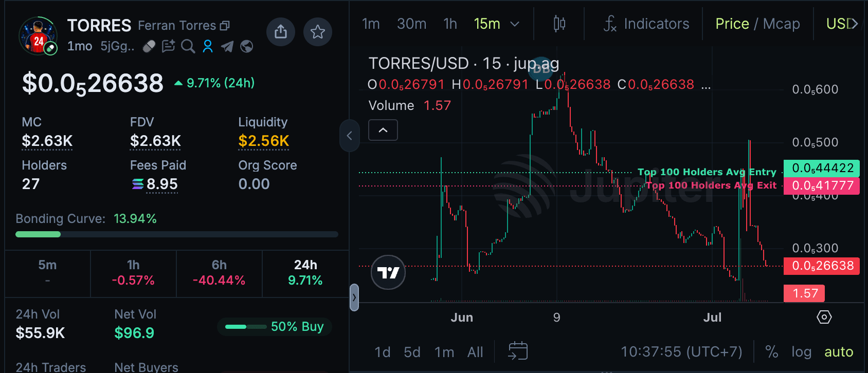Image resolution: width=868 pixels, height=373 pixels.
Task: Open chart settings hexagon icon
Action: (824, 317)
